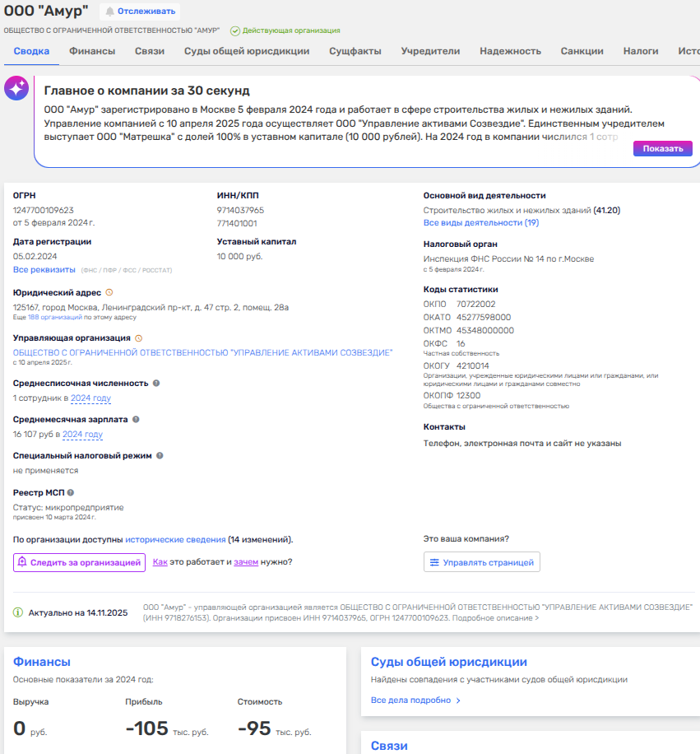Click the bell icon in Отслеживать button
This screenshot has width=700, height=754.
(x=110, y=12)
